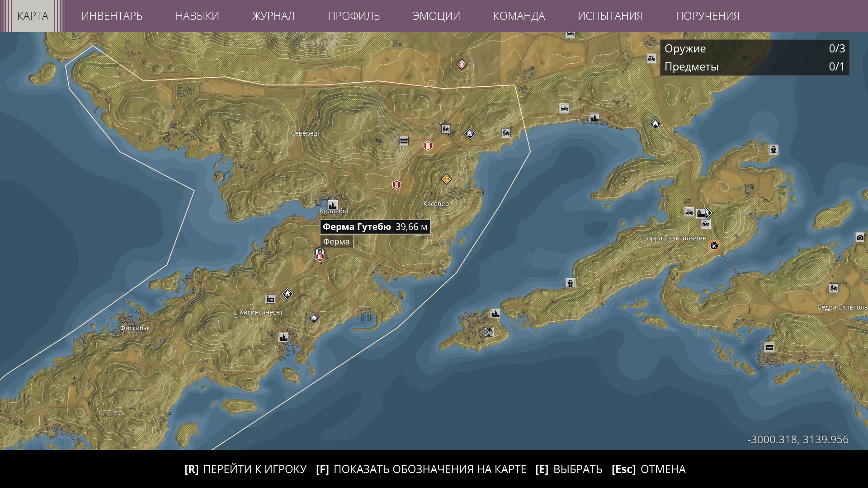
Task: Open the ПОРУЧЕНИЯ tab
Action: [x=708, y=16]
